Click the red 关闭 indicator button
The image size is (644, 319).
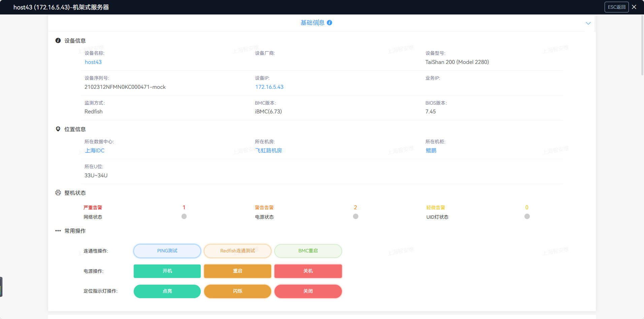[308, 291]
